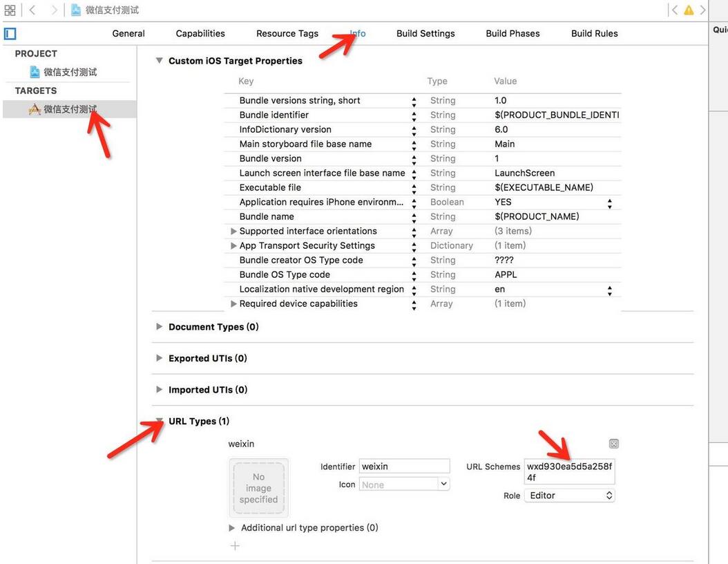Click the No image specified well
The width and height of the screenshot is (728, 564).
(x=258, y=488)
